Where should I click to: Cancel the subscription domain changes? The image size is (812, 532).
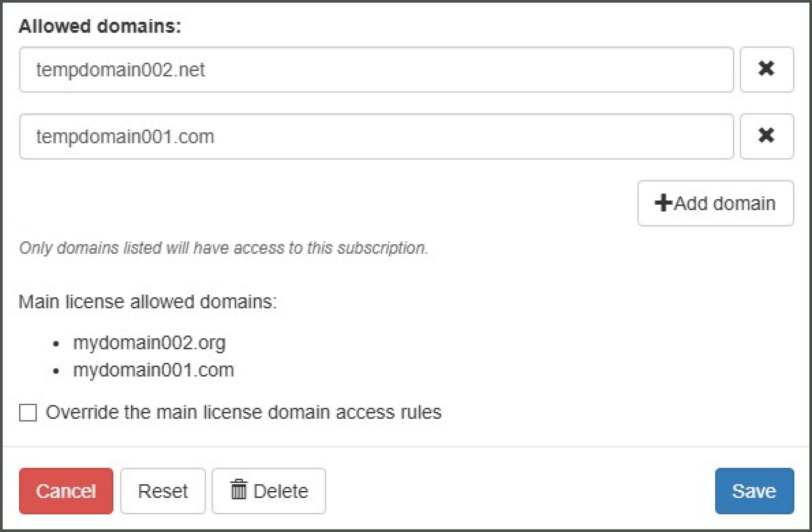(x=66, y=491)
